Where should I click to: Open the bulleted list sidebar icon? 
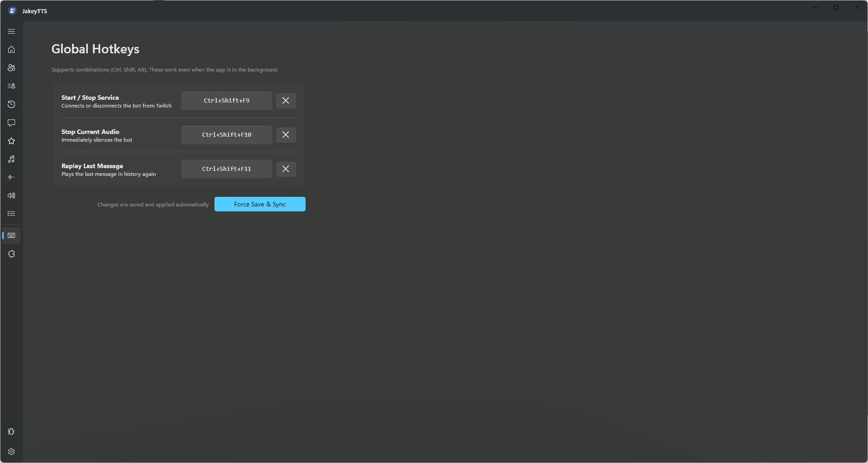(x=11, y=214)
